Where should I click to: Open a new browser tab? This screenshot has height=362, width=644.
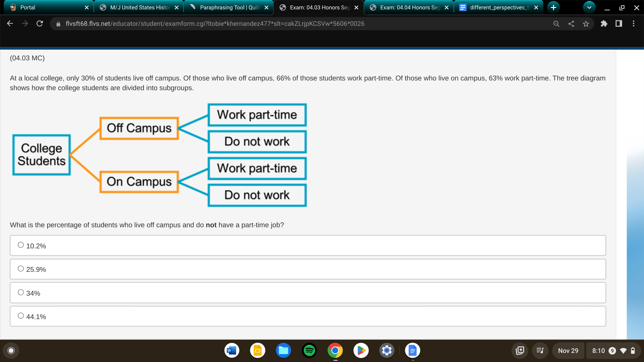[553, 7]
